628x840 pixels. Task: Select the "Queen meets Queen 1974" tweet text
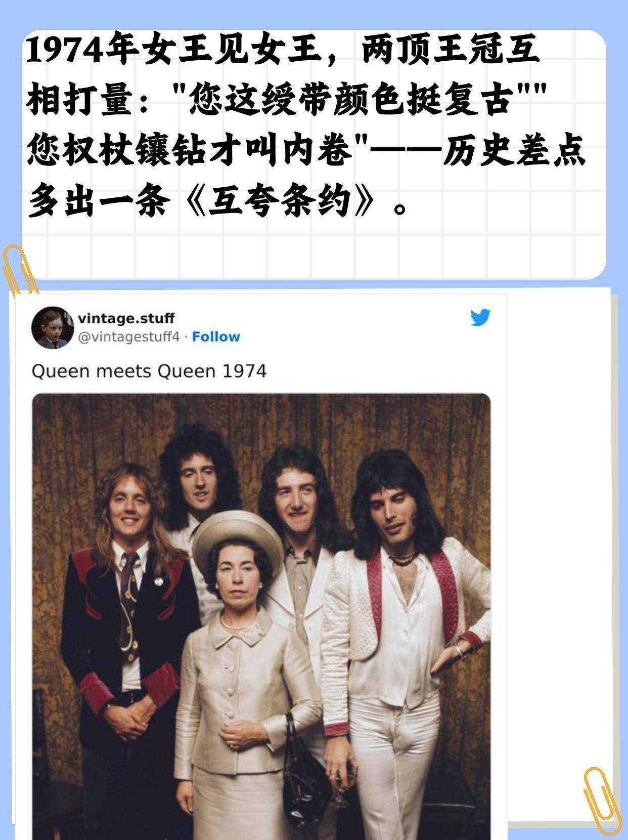149,371
